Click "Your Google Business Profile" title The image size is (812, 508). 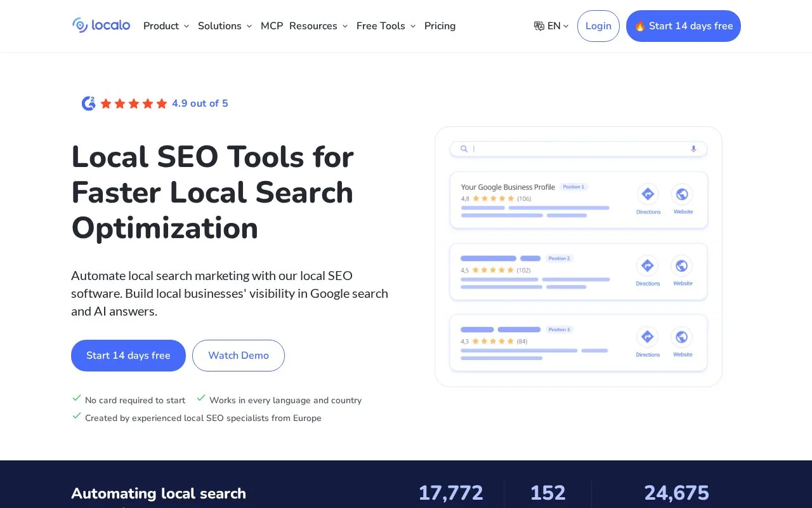click(507, 187)
